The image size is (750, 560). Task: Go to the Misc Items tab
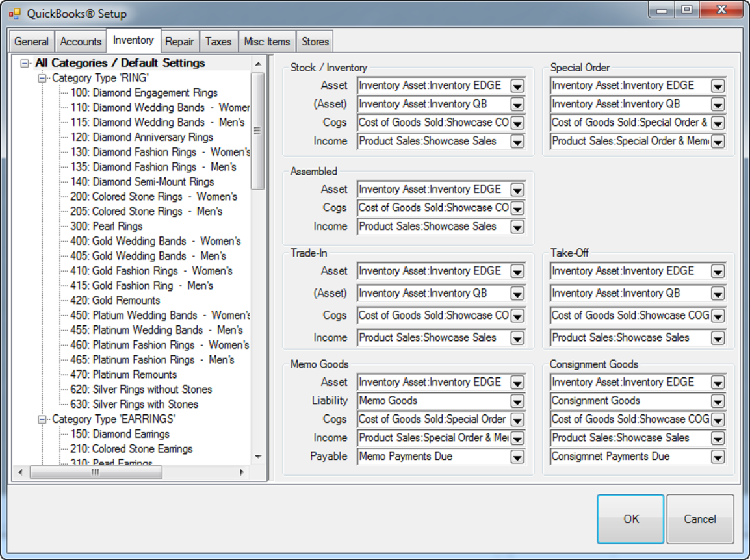pos(267,42)
